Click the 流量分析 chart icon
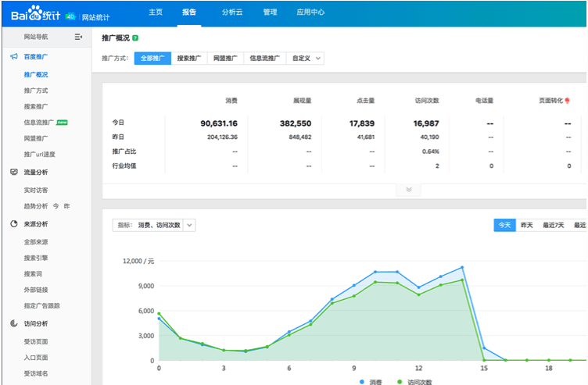588x385 pixels. (x=14, y=172)
